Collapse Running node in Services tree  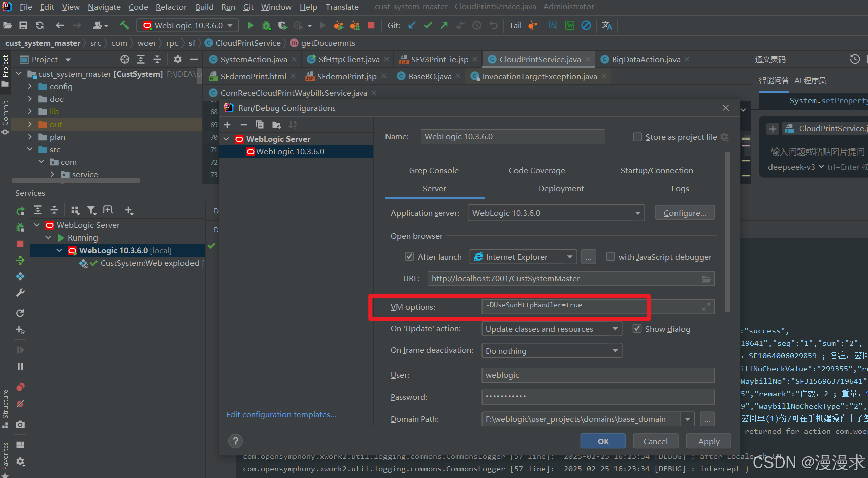[48, 237]
